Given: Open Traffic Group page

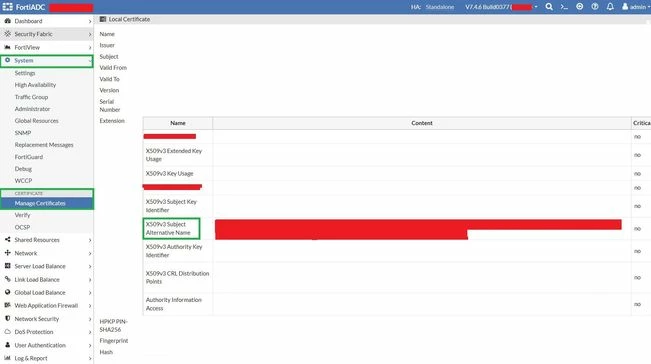Looking at the screenshot, I should pyautogui.click(x=31, y=97).
